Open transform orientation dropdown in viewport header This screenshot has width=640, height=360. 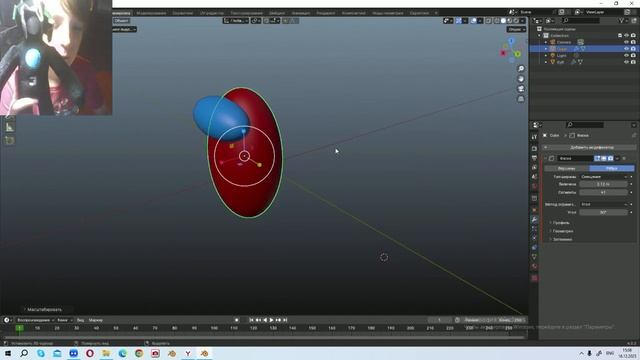236,20
